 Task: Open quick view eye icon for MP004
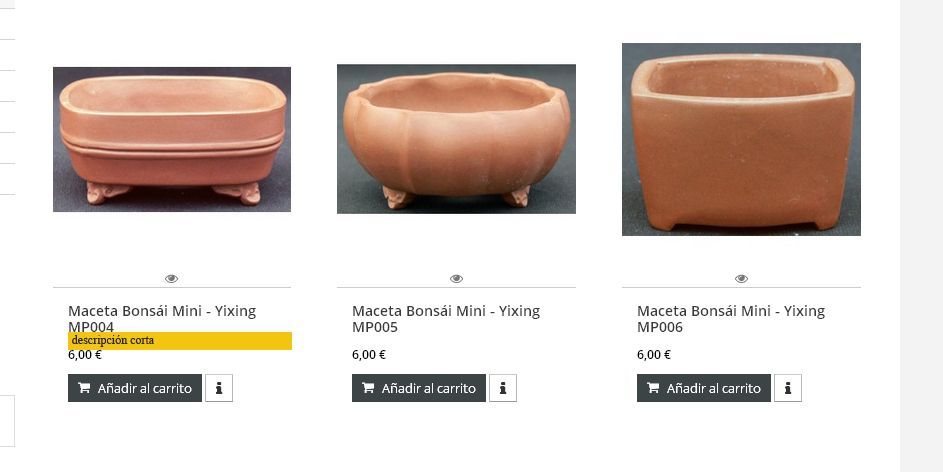click(171, 278)
